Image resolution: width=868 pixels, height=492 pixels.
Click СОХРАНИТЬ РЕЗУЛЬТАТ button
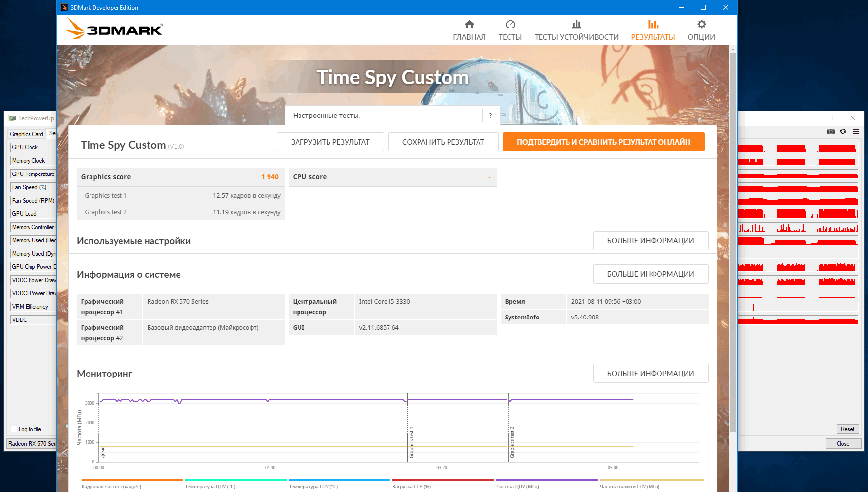point(443,142)
